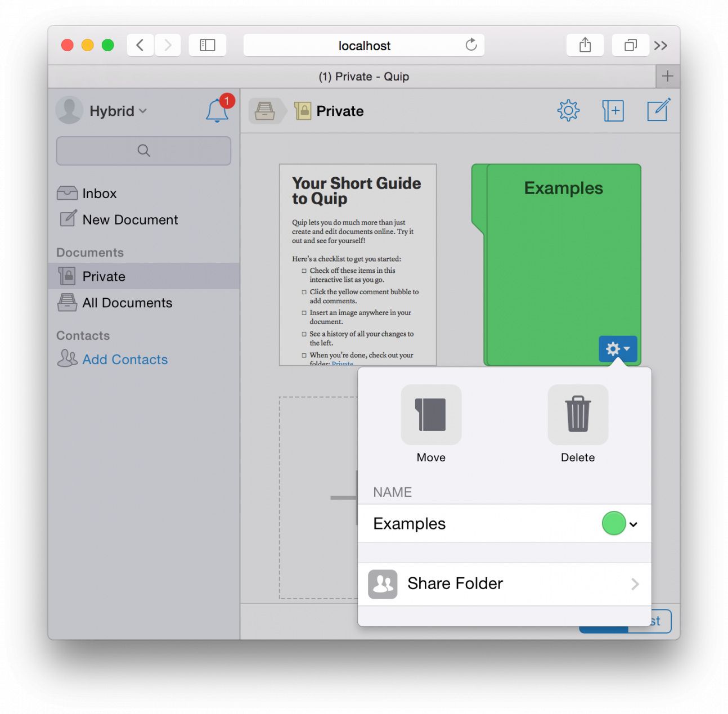Click the Examples folder name field
Viewport: 728px width, 714px height.
(478, 524)
